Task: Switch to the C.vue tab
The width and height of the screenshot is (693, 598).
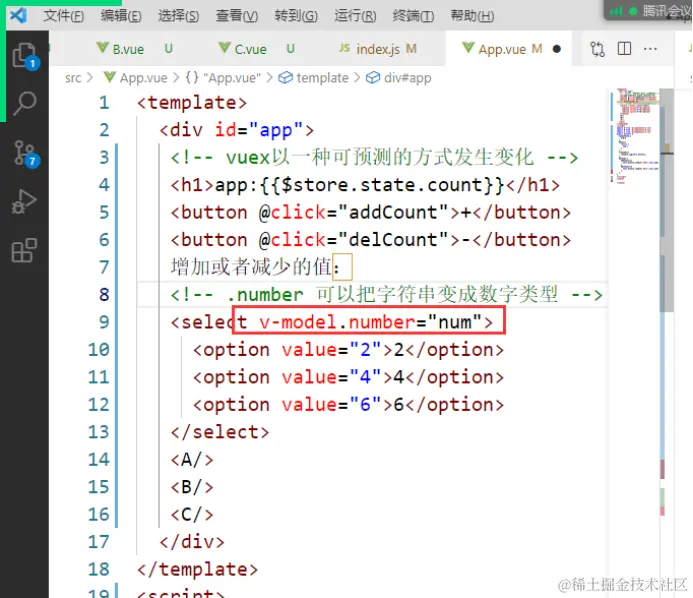Action: (251, 49)
